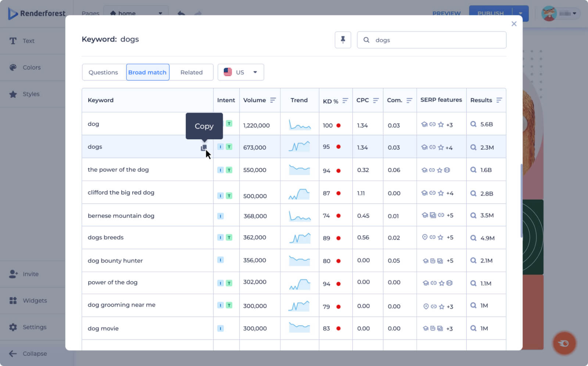Click the orange Semrush floating button

564,343
